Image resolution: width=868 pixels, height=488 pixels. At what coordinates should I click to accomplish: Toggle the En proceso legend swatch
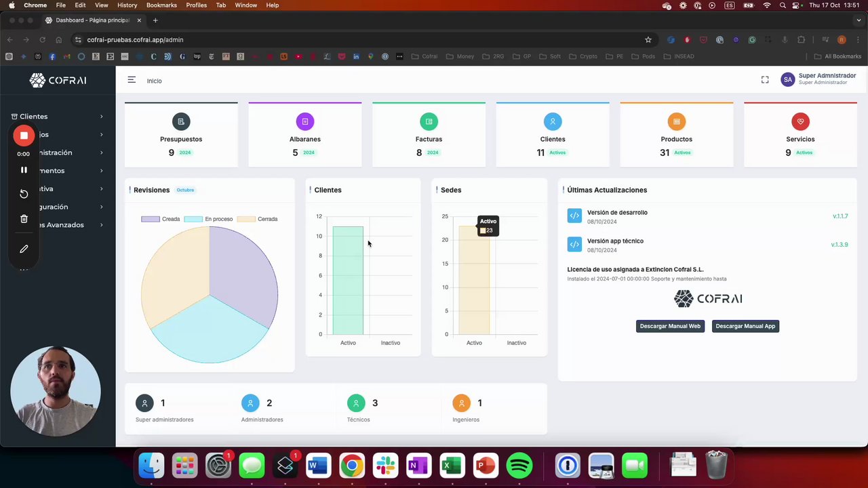[x=193, y=219]
